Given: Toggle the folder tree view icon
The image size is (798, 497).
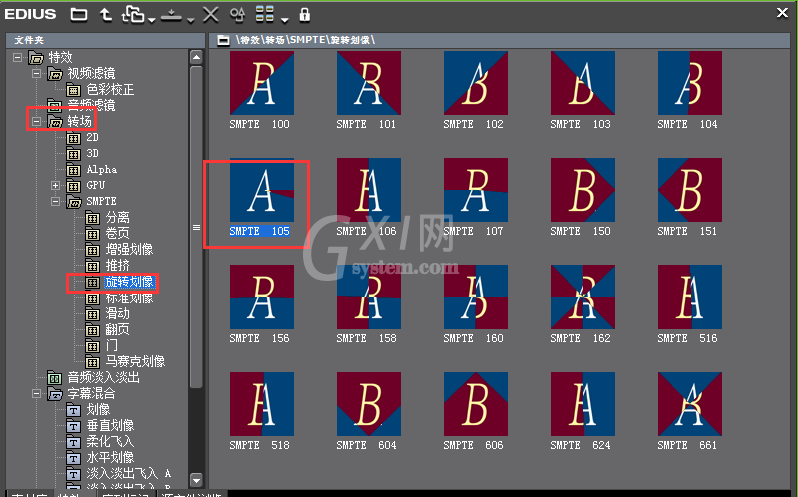Looking at the screenshot, I should point(79,15).
